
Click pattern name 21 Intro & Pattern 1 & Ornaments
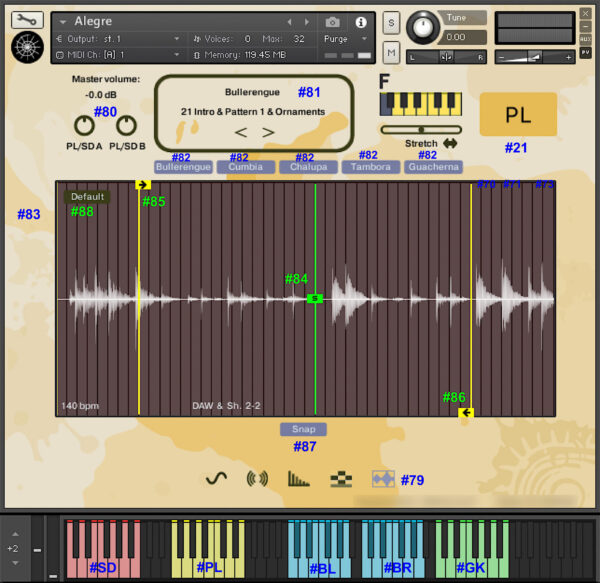click(253, 112)
